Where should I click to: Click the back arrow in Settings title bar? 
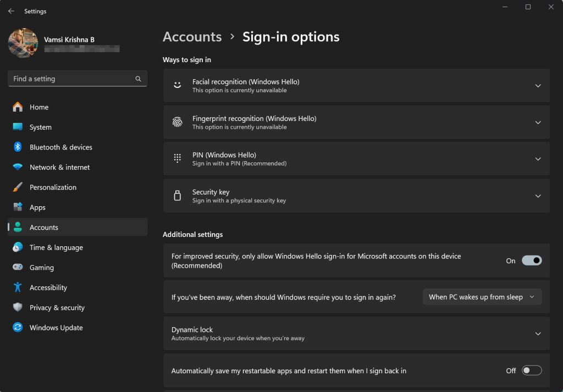tap(11, 11)
